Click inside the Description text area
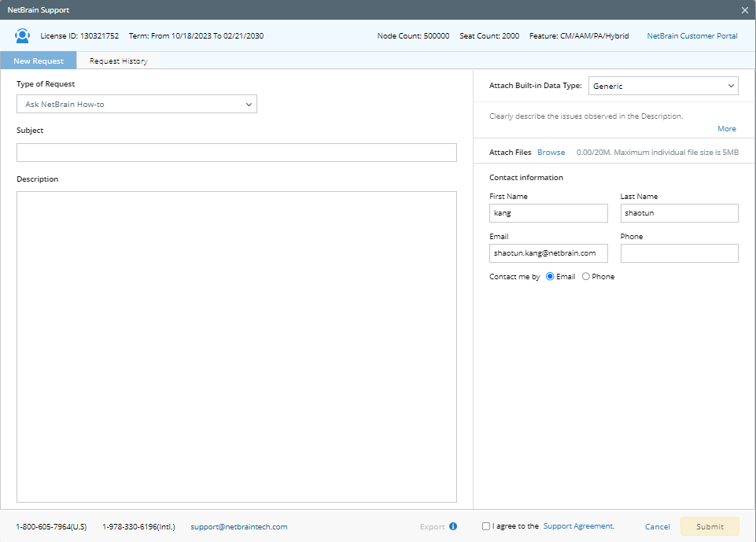This screenshot has width=756, height=542. click(x=236, y=346)
